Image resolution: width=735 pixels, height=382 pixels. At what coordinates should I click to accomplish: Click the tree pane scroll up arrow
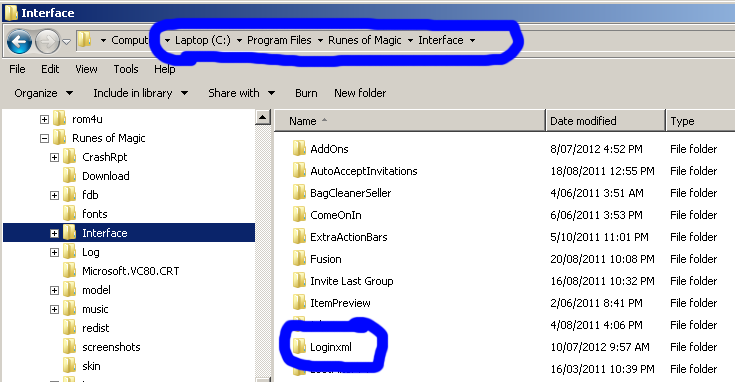coord(263,117)
